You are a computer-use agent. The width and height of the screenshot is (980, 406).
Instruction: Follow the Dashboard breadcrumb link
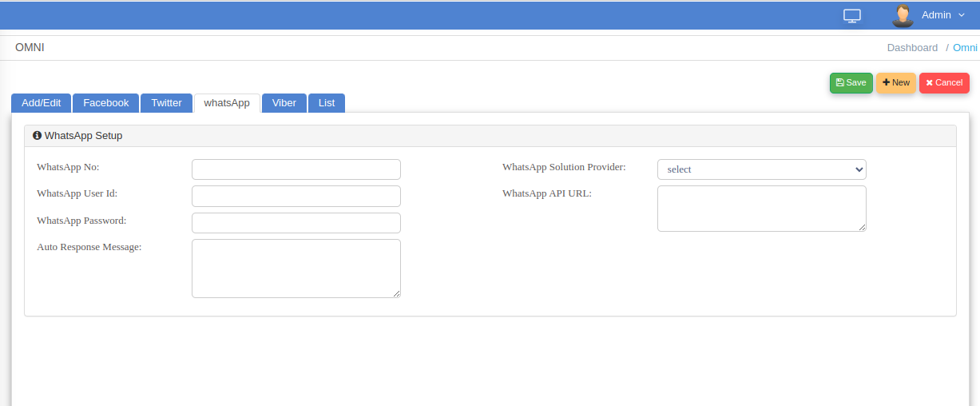click(x=912, y=48)
